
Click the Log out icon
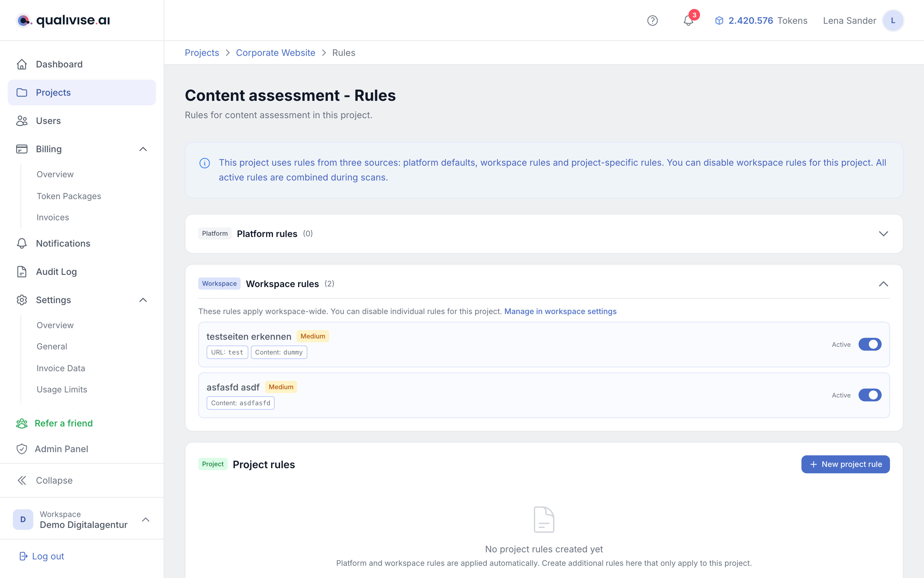[x=23, y=556]
